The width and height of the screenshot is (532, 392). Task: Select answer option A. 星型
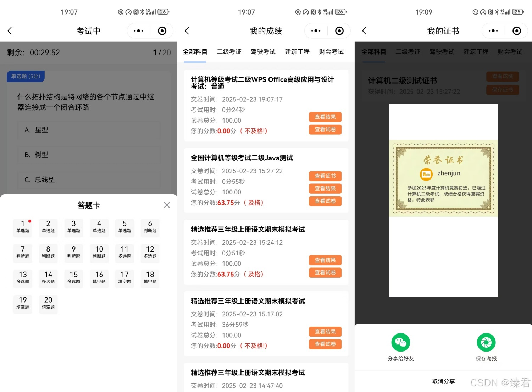89,130
